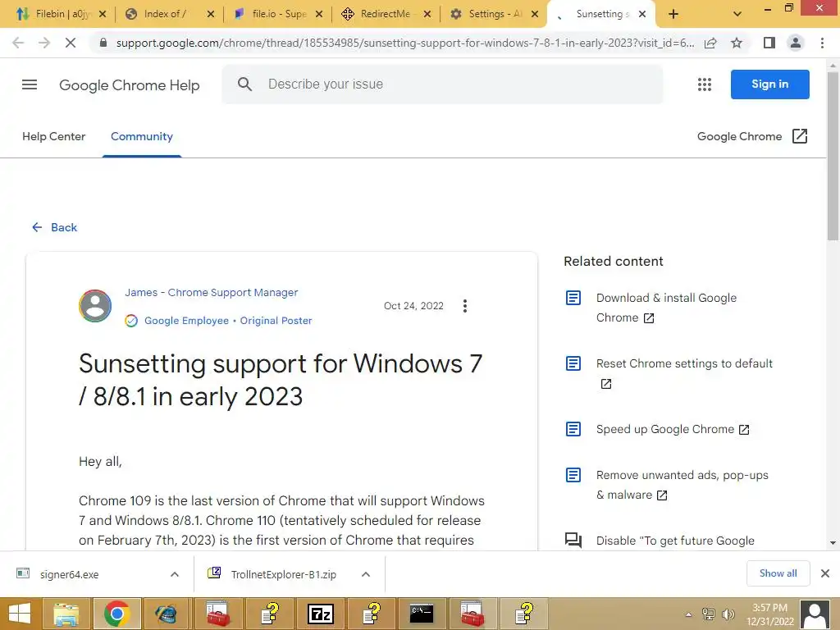The width and height of the screenshot is (840, 630).
Task: Click the taskbar clock showing 3:57 PM
Action: pos(769,614)
